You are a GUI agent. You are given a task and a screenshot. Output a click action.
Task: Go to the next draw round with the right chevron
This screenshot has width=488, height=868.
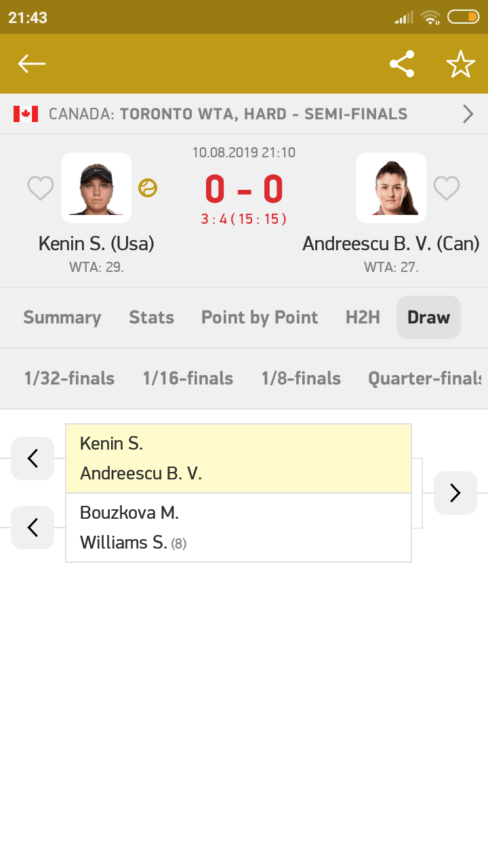455,493
